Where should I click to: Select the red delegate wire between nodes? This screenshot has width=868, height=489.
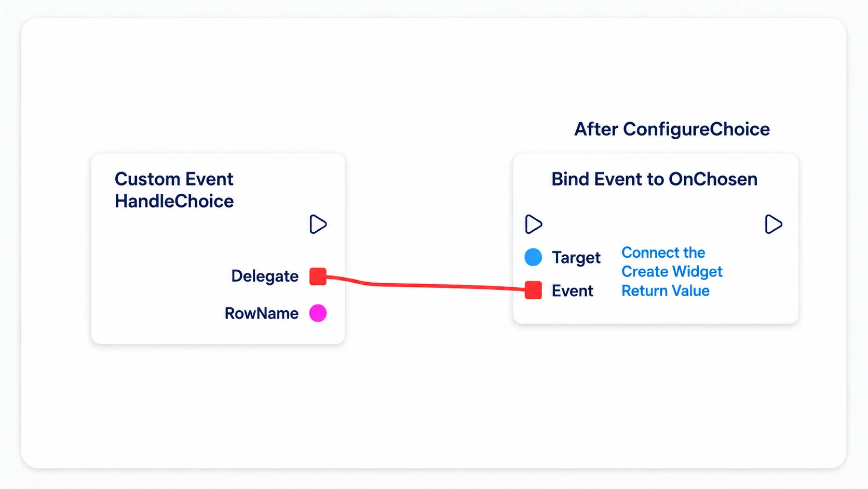[426, 285]
